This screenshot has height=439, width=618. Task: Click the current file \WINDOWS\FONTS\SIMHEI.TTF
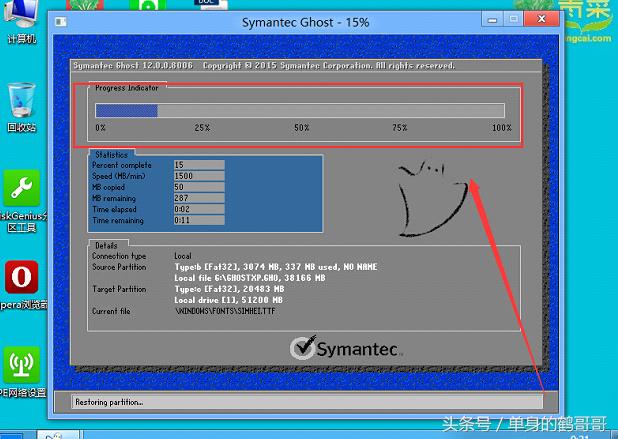pyautogui.click(x=225, y=311)
